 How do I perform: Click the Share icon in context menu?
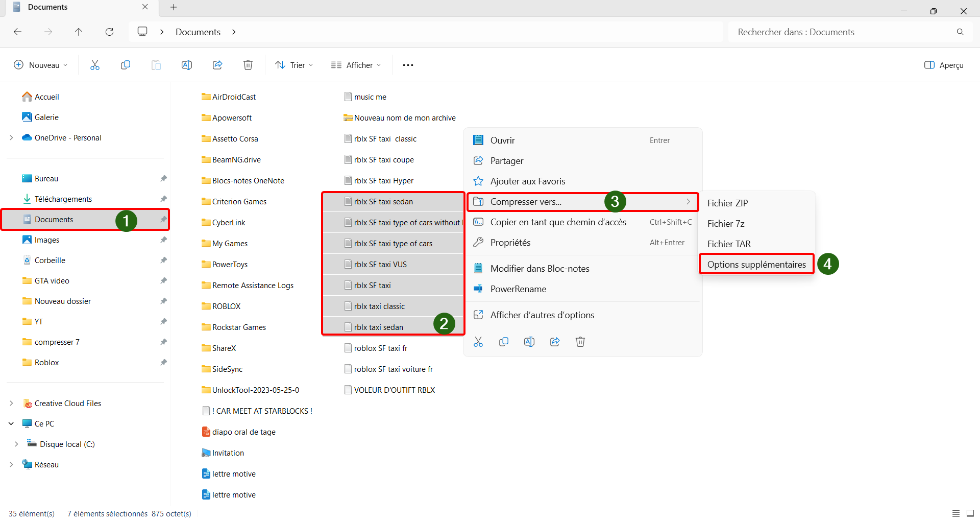click(x=555, y=342)
